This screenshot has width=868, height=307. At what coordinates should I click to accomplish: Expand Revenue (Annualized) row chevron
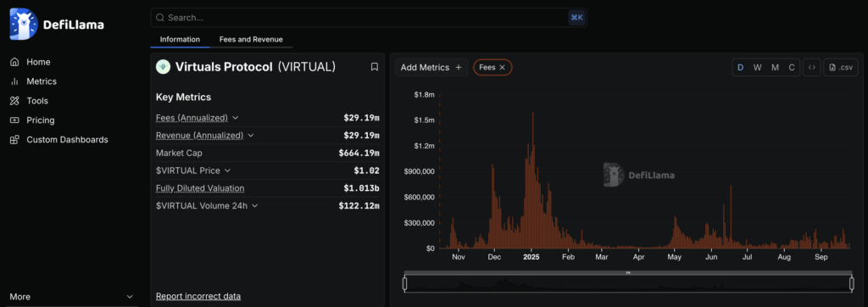tap(251, 135)
